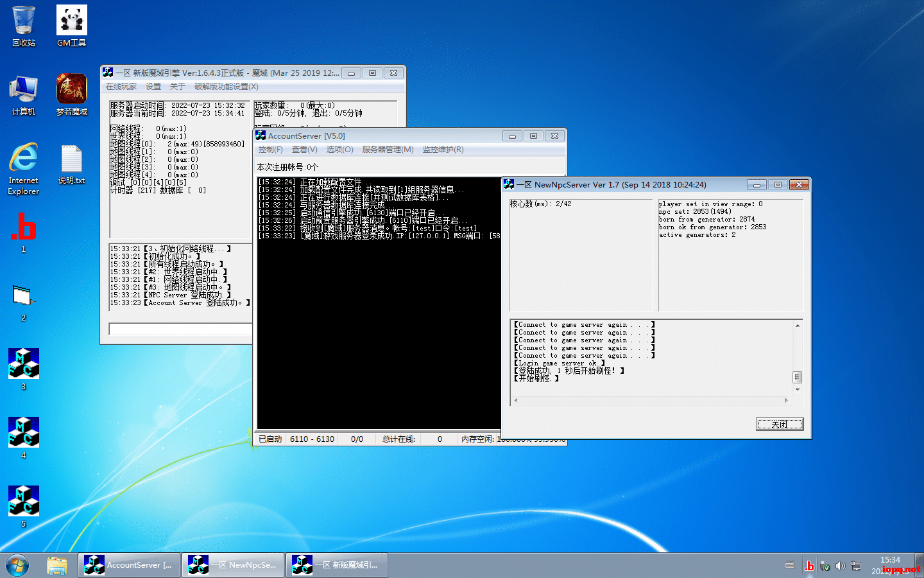Open the 服务器管理(M) menu
The height and width of the screenshot is (578, 924).
(388, 150)
